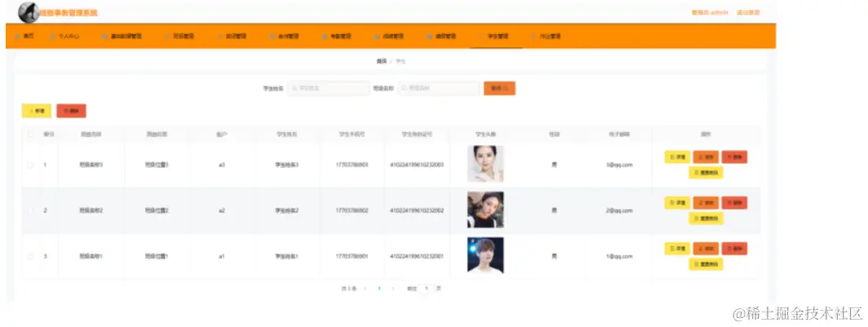Viewport: 868px width, 327px height.
Task: Focus the page jump number field
Action: pyautogui.click(x=426, y=289)
